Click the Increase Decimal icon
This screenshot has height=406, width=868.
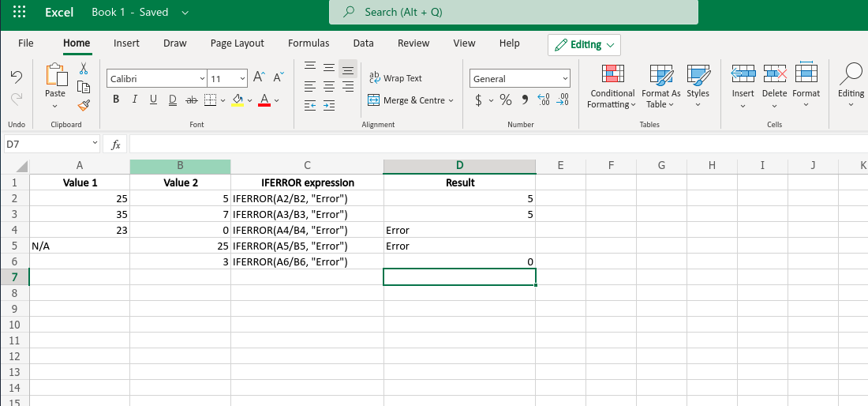click(x=544, y=100)
